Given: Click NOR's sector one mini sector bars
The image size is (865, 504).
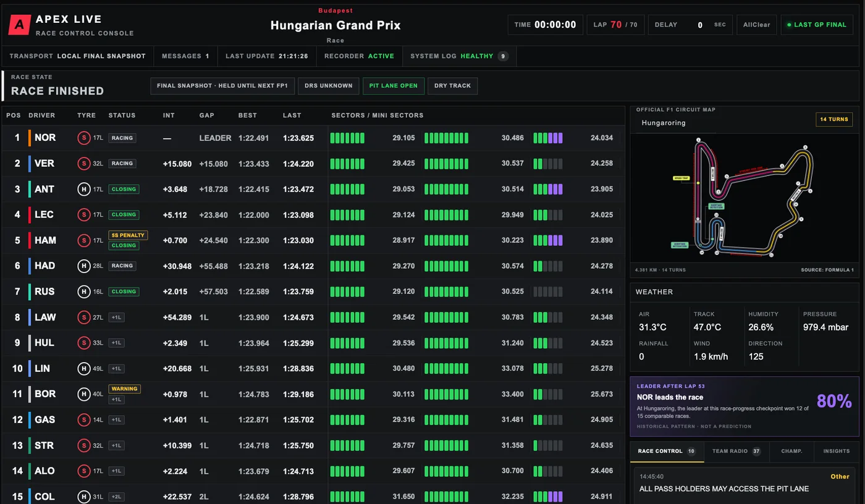Looking at the screenshot, I should (x=347, y=138).
